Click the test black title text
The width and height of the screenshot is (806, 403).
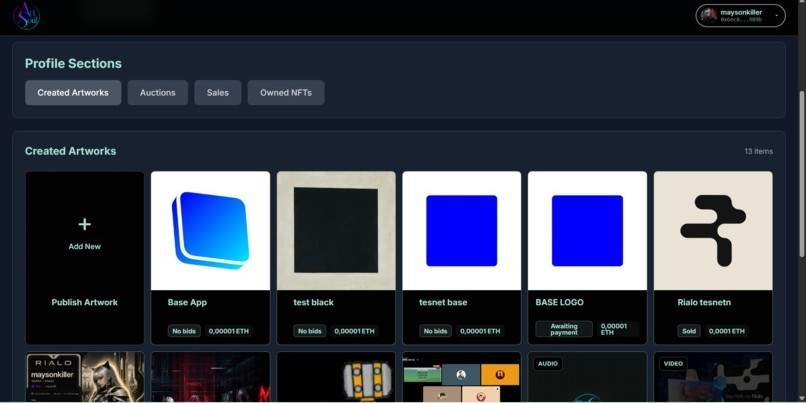(x=314, y=302)
